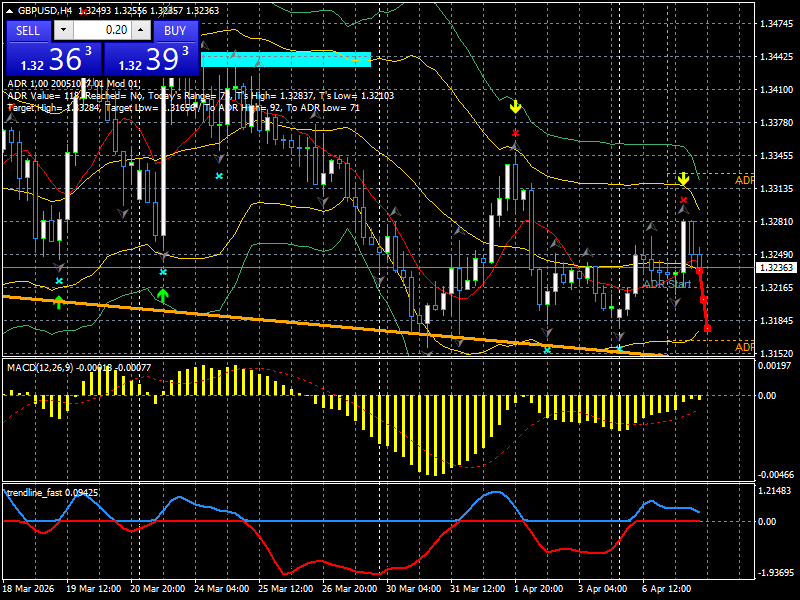This screenshot has width=800, height=600.
Task: Decrease lot volume with the down arrow
Action: pos(63,30)
